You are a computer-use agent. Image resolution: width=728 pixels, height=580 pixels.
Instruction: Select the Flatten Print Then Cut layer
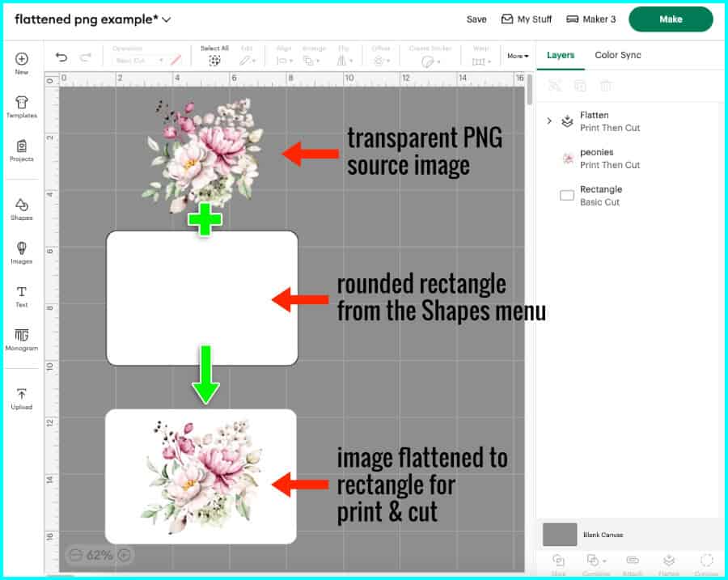click(629, 121)
